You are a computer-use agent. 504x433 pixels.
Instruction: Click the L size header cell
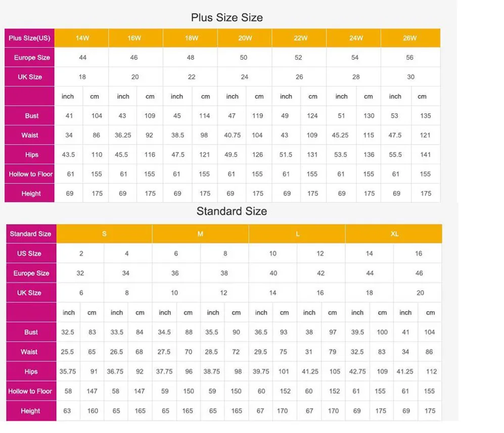coord(297,234)
